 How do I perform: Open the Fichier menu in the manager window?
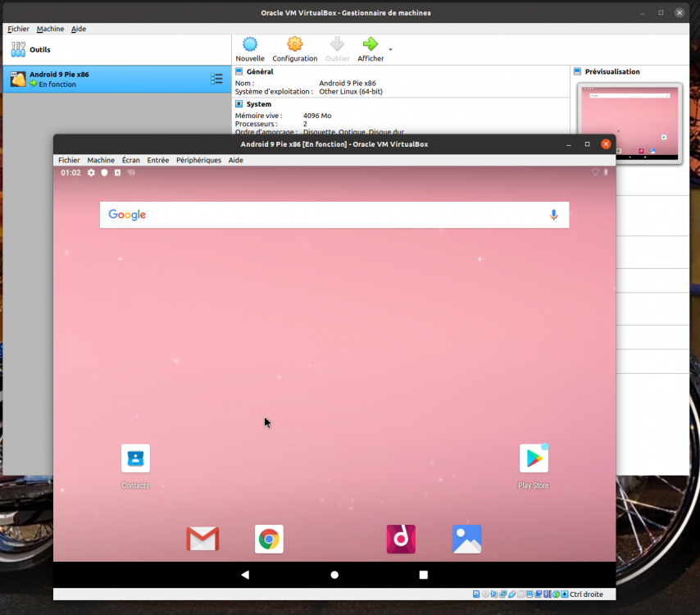pos(18,29)
